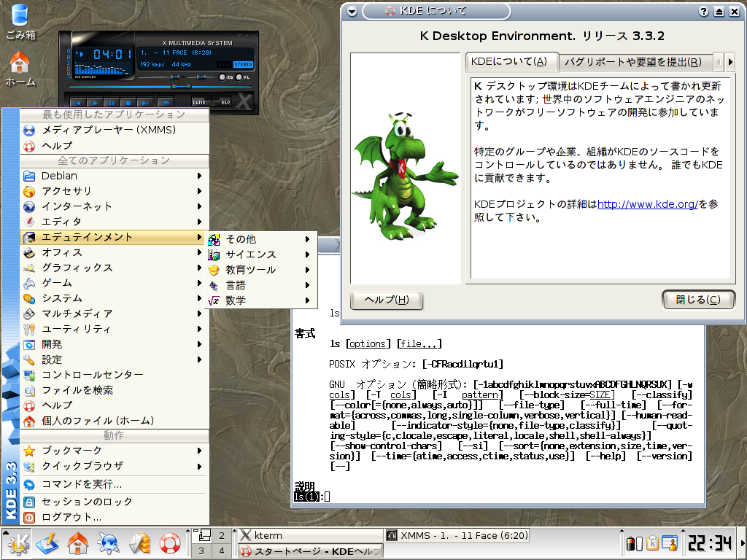Expand the サイエンス submenu

point(260,254)
